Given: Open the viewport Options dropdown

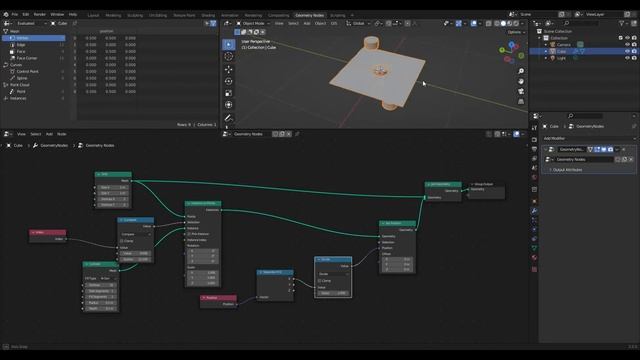Looking at the screenshot, I should (x=516, y=32).
